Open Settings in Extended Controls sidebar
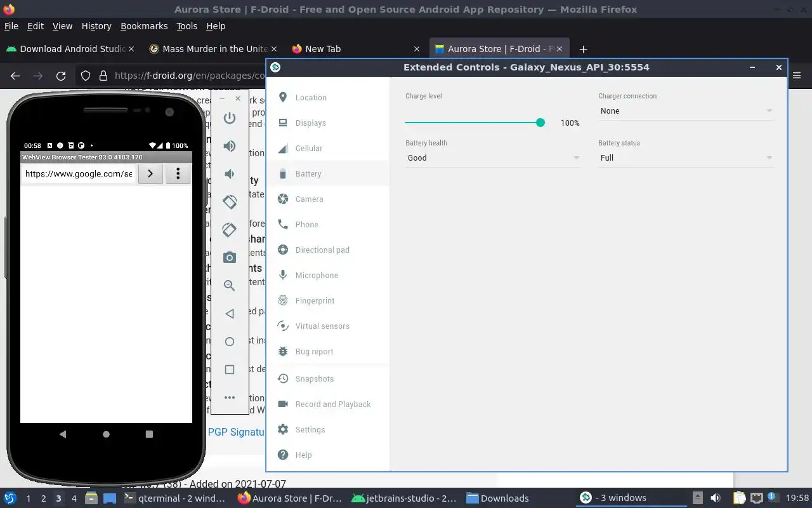 pos(327,429)
